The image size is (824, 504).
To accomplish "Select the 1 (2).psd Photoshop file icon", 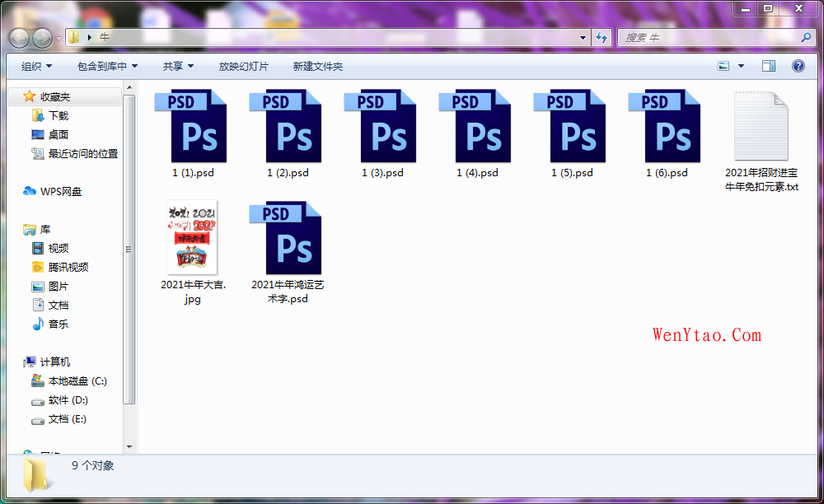I will coord(285,126).
